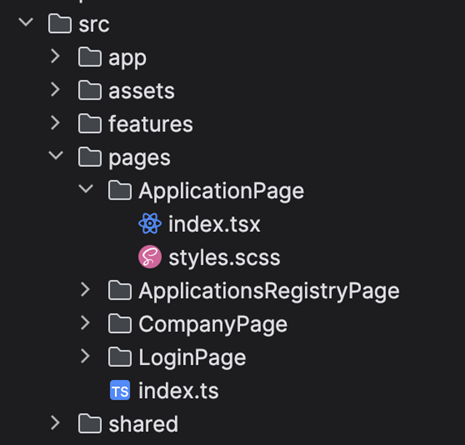This screenshot has width=465, height=445.
Task: Open the index.ts file
Action: click(x=178, y=390)
